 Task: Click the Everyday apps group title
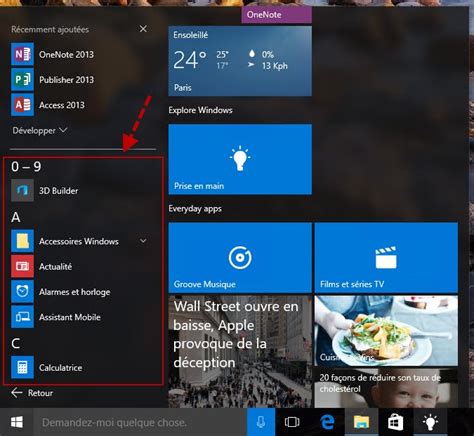pyautogui.click(x=195, y=209)
